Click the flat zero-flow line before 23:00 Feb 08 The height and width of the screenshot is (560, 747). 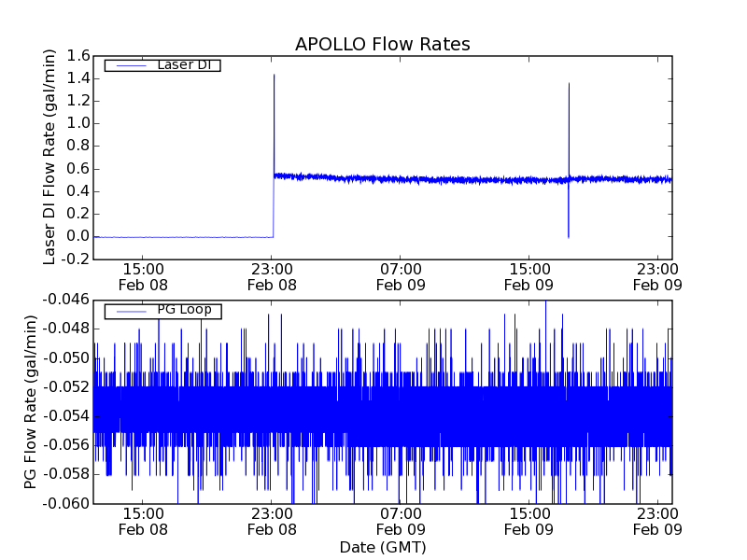pos(187,237)
